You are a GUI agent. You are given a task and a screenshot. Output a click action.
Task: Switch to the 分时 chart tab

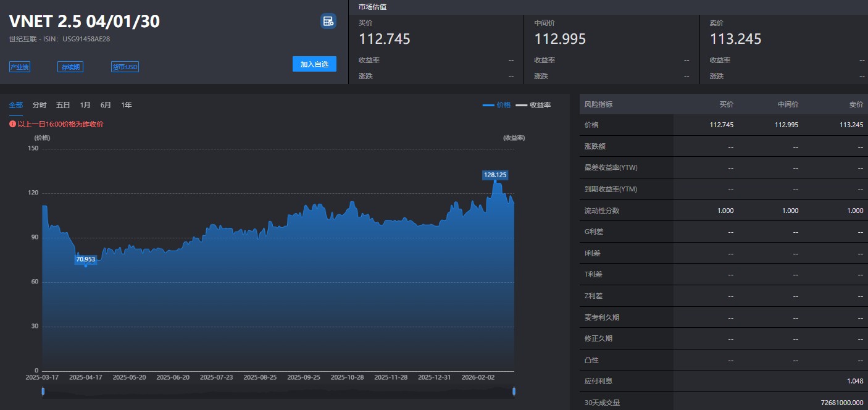tap(40, 105)
